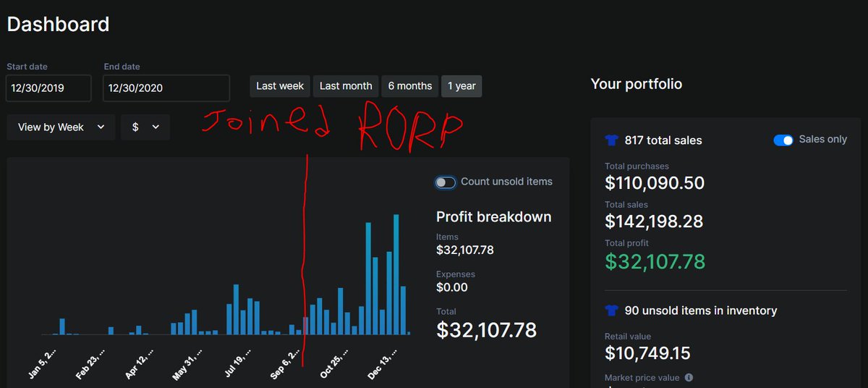Click the Start date field 12/30/2019
The image size is (868, 388).
coord(49,88)
